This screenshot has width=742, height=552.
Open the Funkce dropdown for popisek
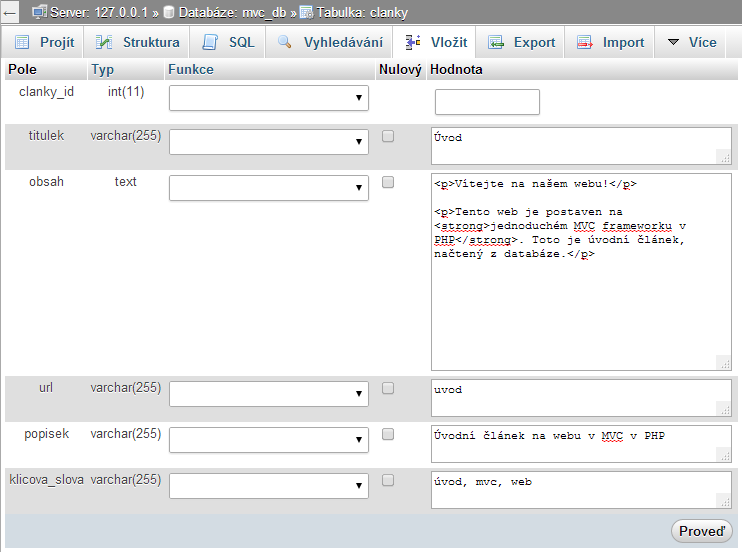coord(269,440)
